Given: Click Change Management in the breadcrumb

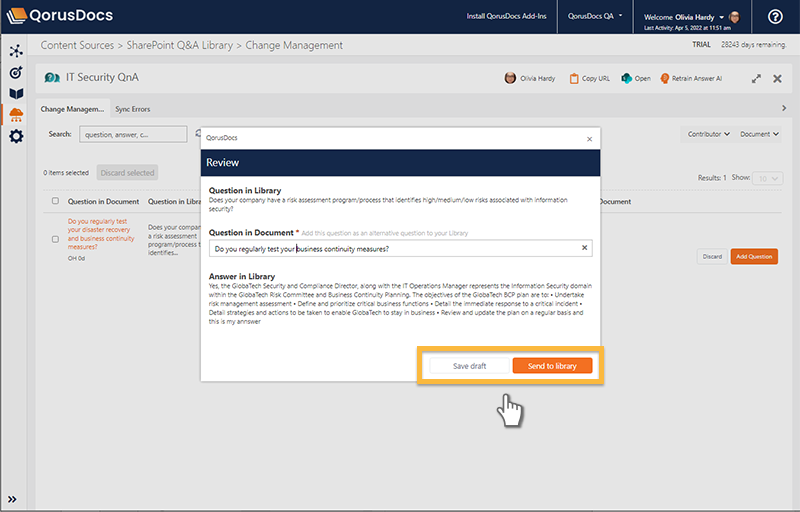Looking at the screenshot, I should pyautogui.click(x=294, y=45).
